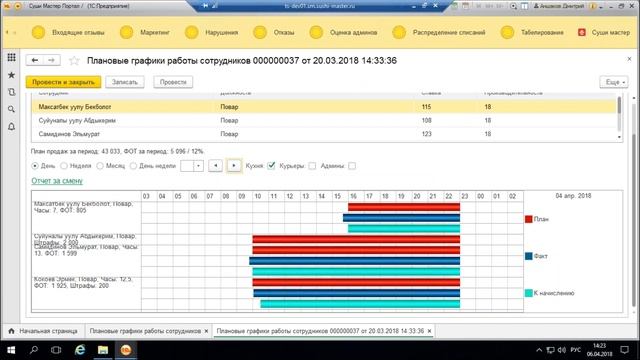Close the document form with X
Screen dimensions: 640x360
[x=629, y=59]
